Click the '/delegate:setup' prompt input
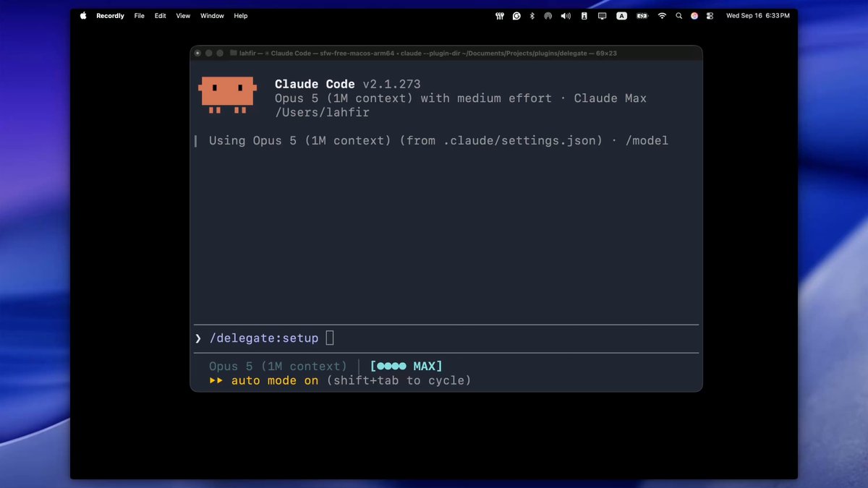868x488 pixels. [x=264, y=338]
